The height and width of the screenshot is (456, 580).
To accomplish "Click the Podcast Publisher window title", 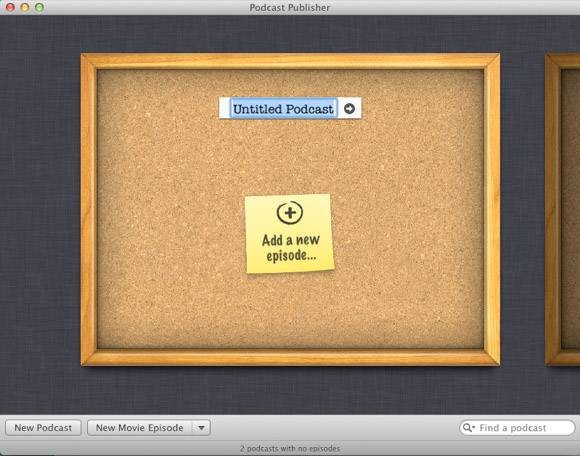I will 290,7.
